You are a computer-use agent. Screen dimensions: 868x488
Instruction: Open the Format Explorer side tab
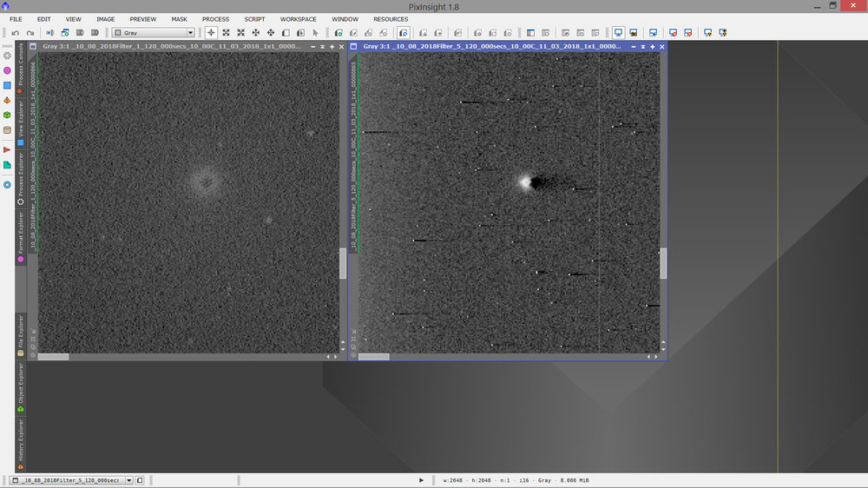point(21,236)
